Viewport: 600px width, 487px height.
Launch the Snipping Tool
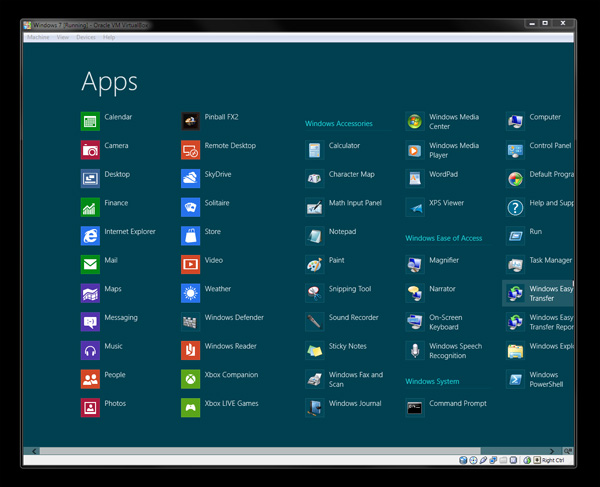(x=315, y=293)
